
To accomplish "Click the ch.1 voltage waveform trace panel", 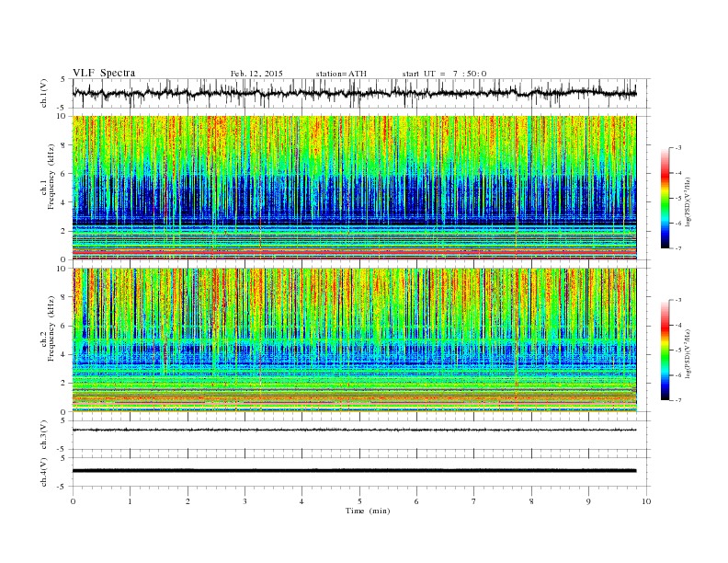I will coord(361,93).
